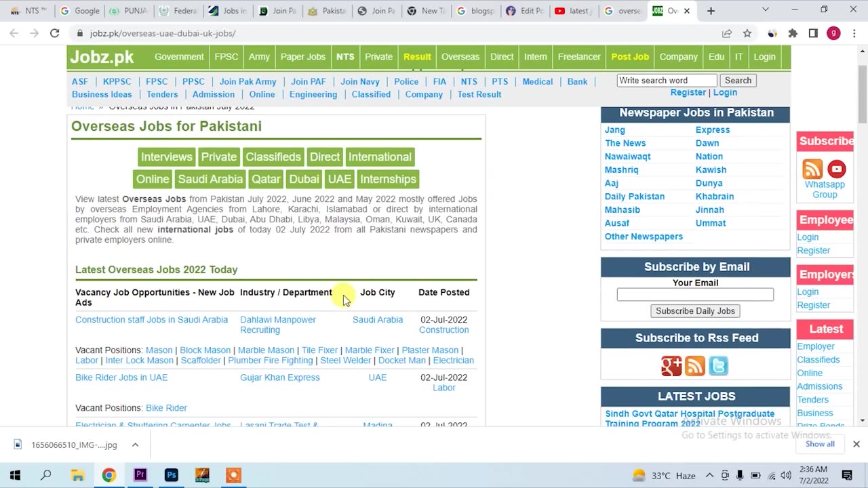
Task: Switch to Chrome in the taskbar
Action: 108,475
